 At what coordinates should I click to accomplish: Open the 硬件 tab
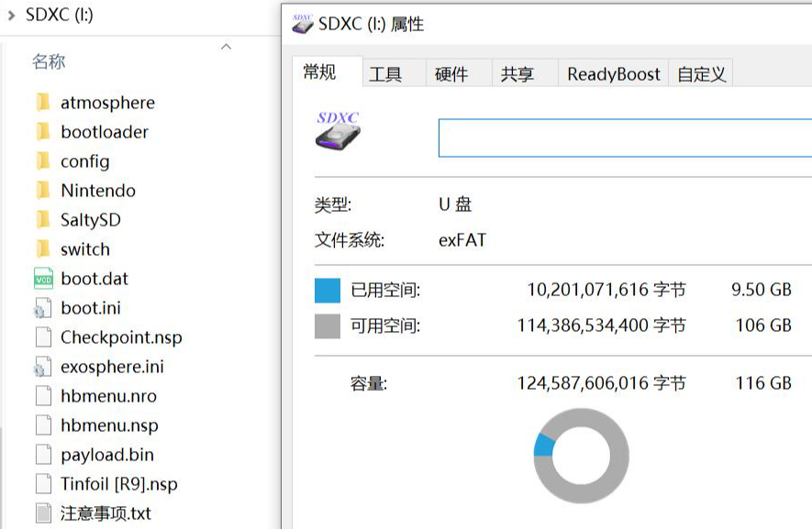pyautogui.click(x=451, y=74)
